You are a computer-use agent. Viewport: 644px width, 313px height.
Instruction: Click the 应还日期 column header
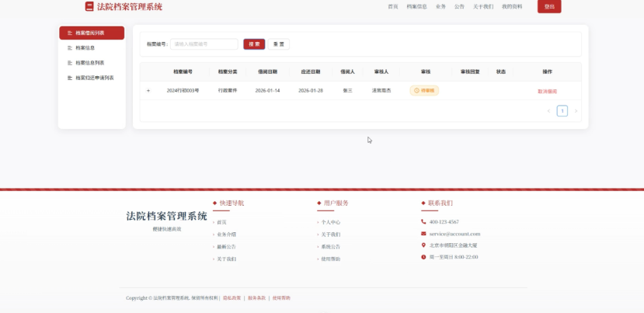tap(311, 71)
